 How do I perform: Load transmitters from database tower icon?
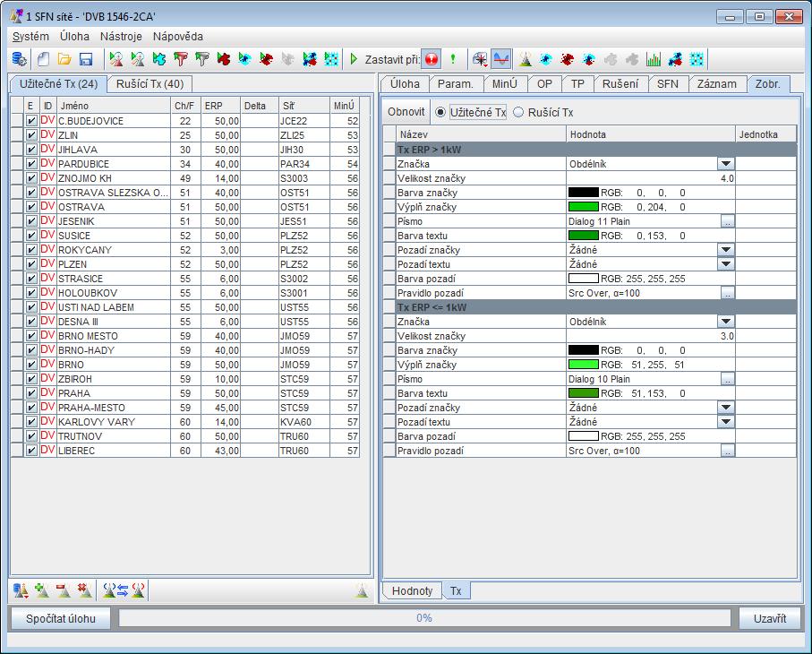click(x=21, y=589)
